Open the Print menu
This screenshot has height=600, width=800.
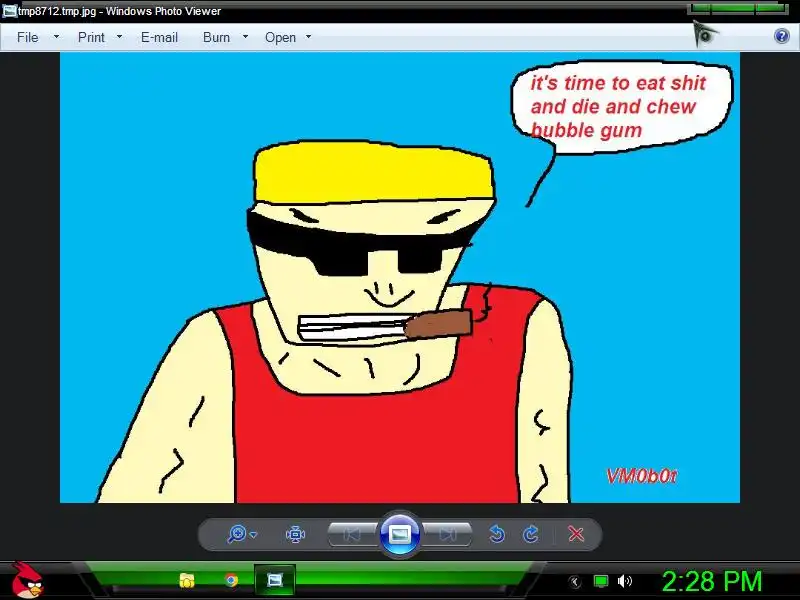click(x=91, y=37)
